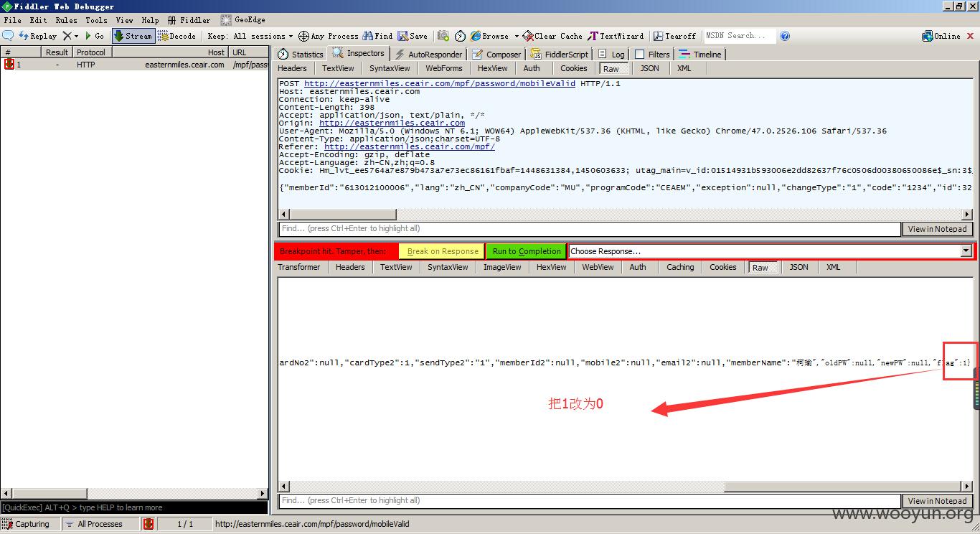This screenshot has width=980, height=534.
Task: Open the Rules menu
Action: (67, 20)
